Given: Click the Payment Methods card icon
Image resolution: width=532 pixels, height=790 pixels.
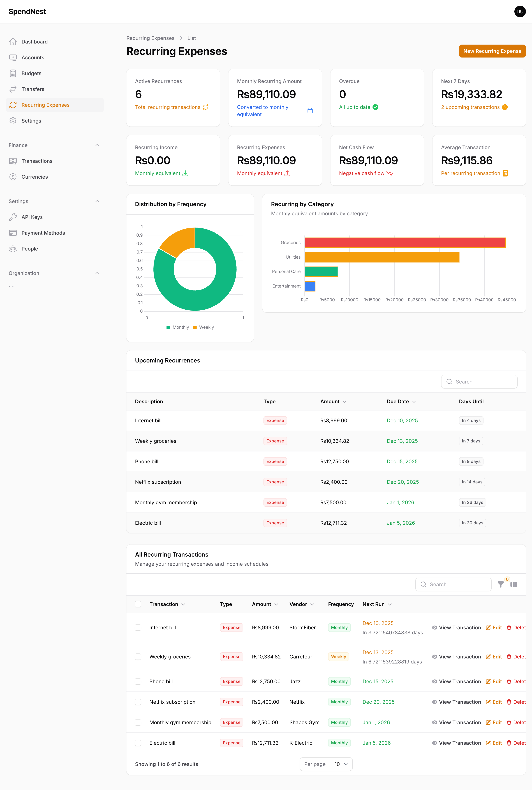Looking at the screenshot, I should [13, 233].
